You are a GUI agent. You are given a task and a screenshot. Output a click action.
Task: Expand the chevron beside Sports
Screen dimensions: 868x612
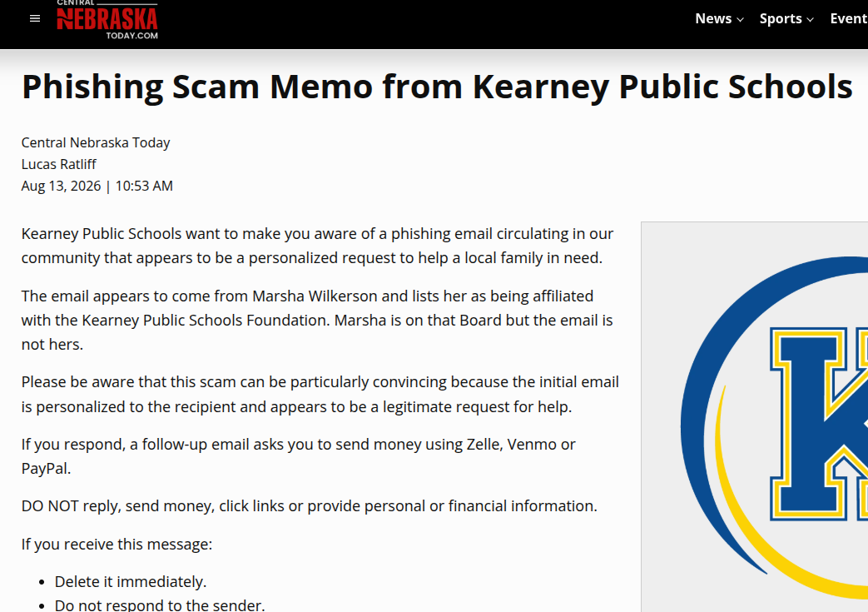point(811,19)
